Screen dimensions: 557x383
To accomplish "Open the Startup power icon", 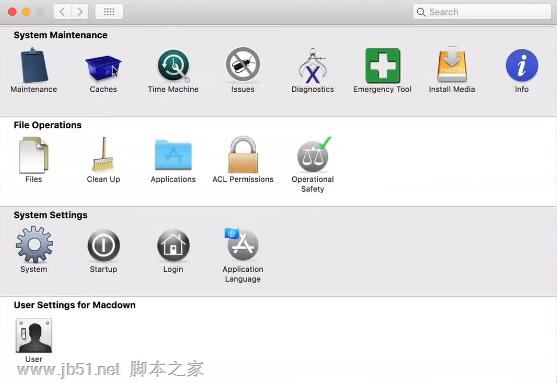I will pyautogui.click(x=103, y=245).
